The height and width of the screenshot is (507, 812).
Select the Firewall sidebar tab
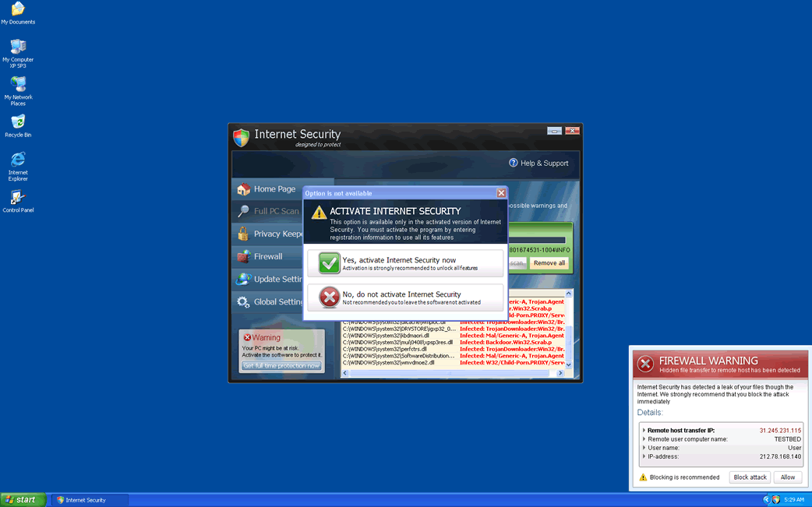[267, 256]
